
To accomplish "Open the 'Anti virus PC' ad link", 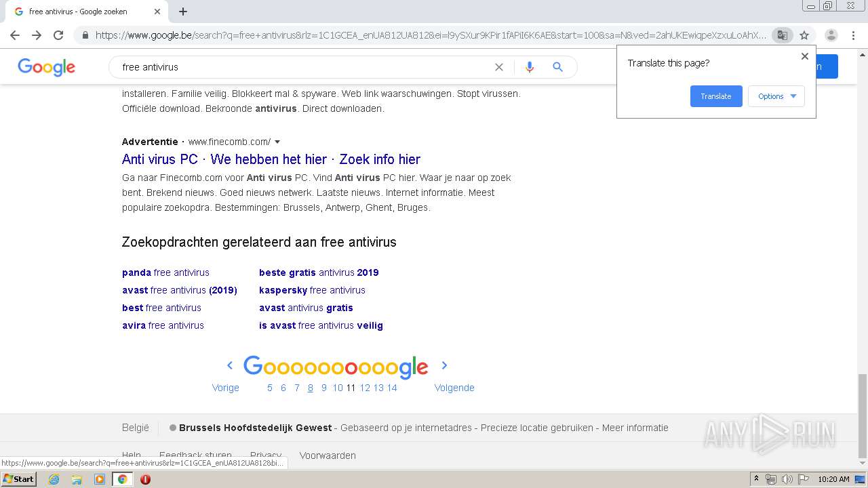I will click(x=271, y=159).
